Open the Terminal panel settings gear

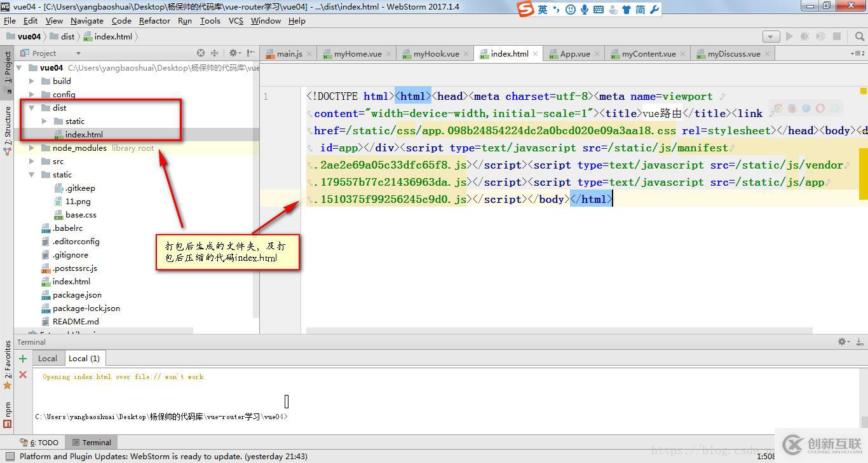coord(843,342)
